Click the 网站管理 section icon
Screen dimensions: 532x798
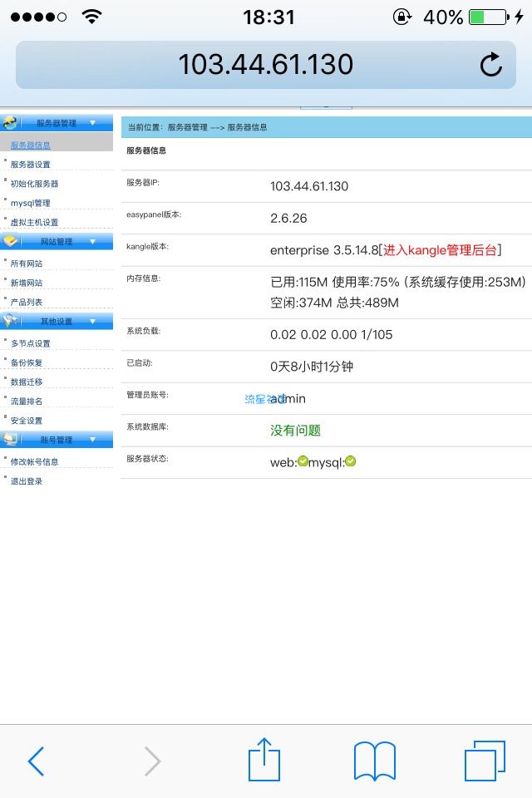pos(10,241)
